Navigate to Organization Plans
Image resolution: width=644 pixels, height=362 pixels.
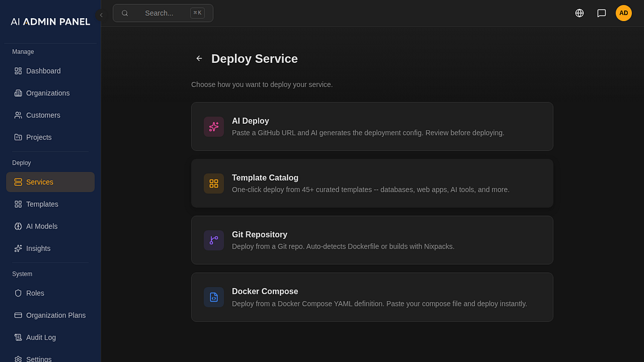pyautogui.click(x=50, y=315)
